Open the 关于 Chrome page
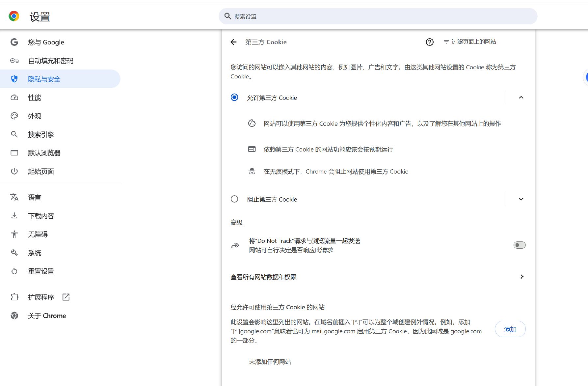This screenshot has width=588, height=386. coord(47,316)
